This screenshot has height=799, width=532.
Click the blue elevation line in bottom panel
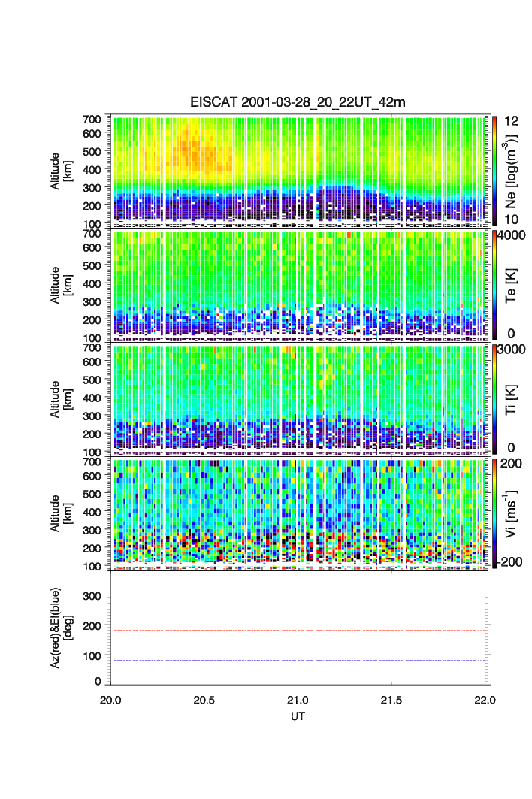(x=299, y=661)
